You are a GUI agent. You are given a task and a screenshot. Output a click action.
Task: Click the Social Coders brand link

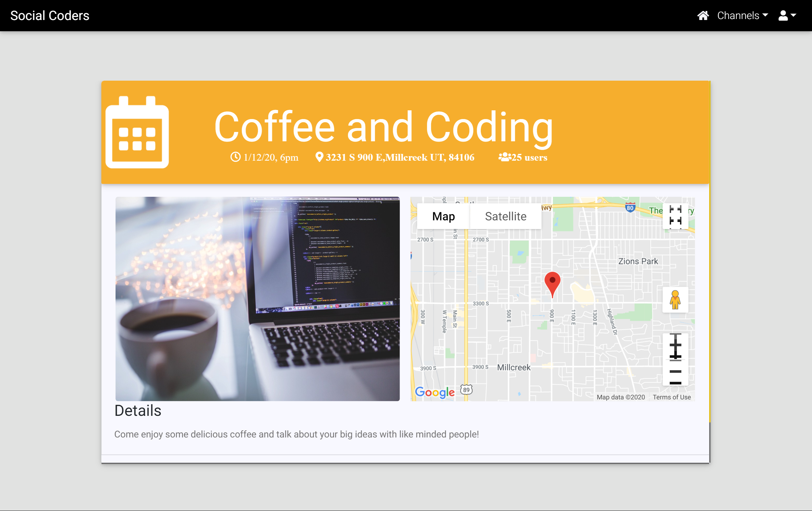(x=50, y=15)
